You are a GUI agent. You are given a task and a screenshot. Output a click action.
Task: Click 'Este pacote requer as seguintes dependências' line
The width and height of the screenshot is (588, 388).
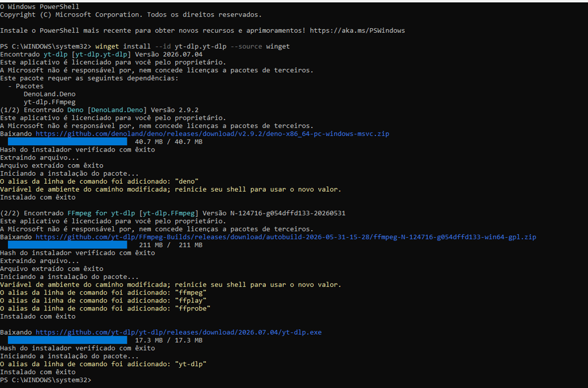pyautogui.click(x=89, y=78)
